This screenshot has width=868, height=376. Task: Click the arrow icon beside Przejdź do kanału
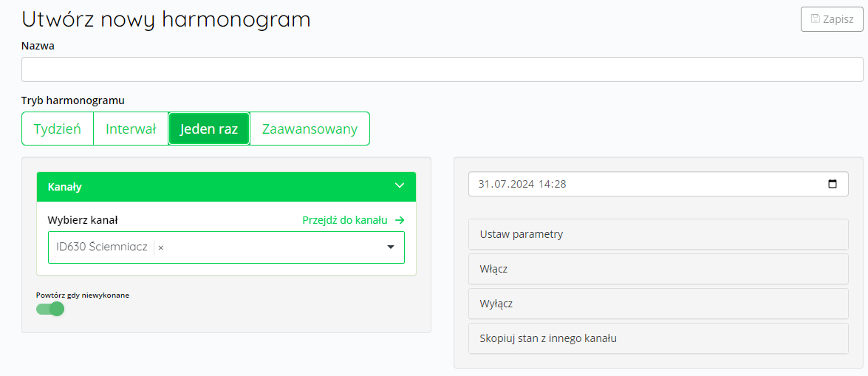[400, 220]
